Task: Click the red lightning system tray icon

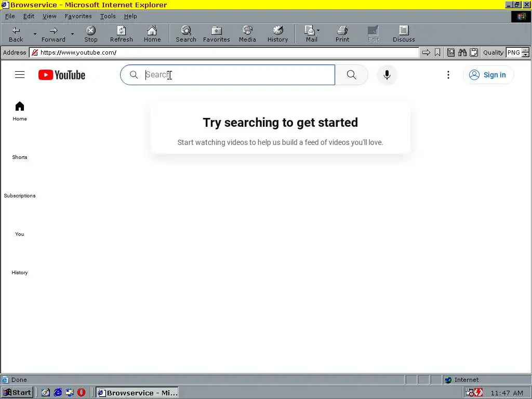Action: tap(478, 393)
